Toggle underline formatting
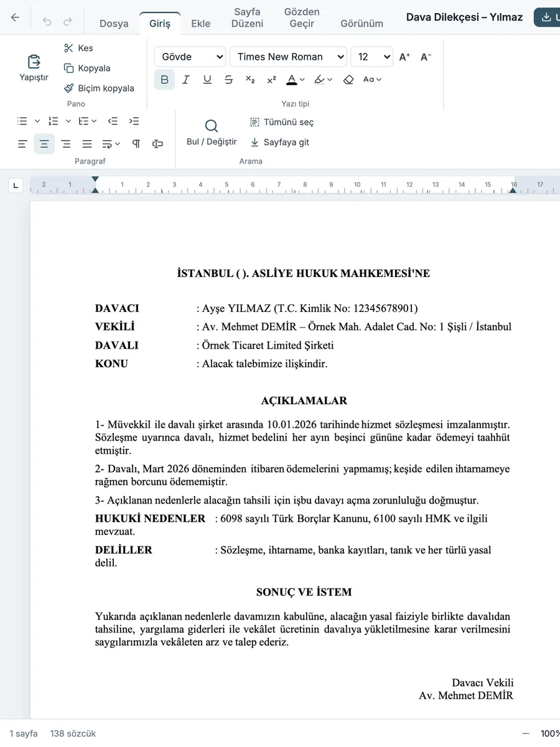The height and width of the screenshot is (747, 560). (207, 80)
